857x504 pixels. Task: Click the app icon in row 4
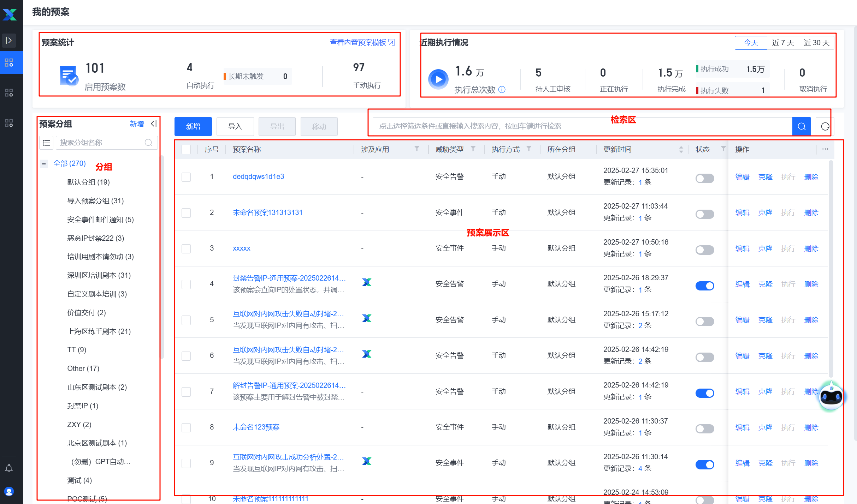[367, 282]
